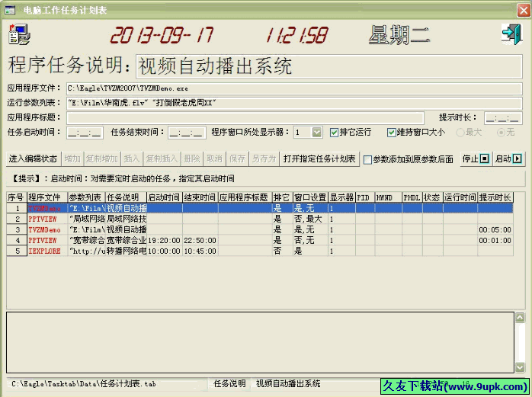532x397 pixels.
Task: Click the 否,最大 window setting cell
Action: pos(310,219)
